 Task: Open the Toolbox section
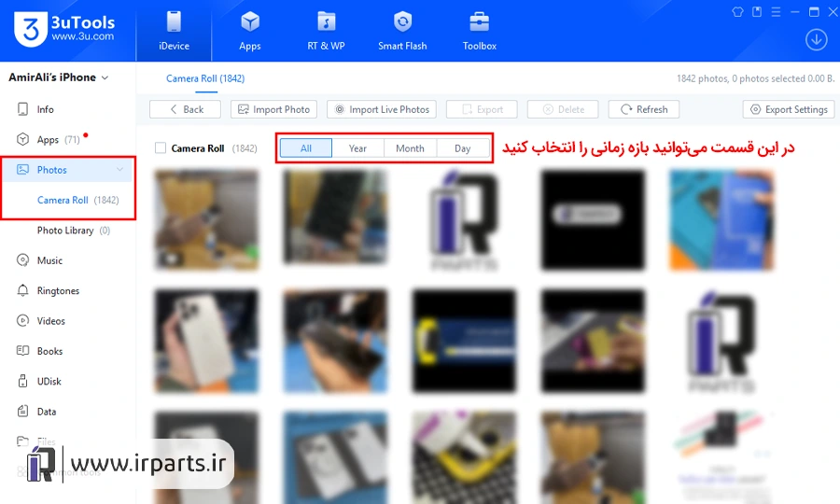point(480,31)
